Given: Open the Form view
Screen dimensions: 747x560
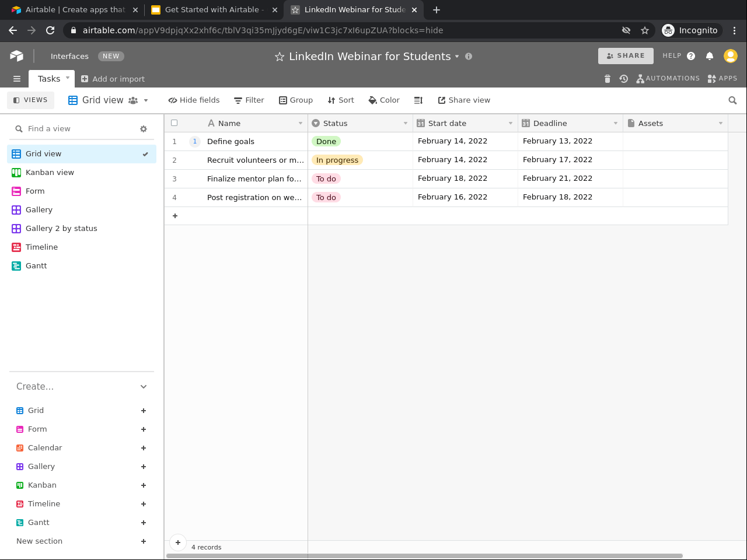Looking at the screenshot, I should [82, 191].
